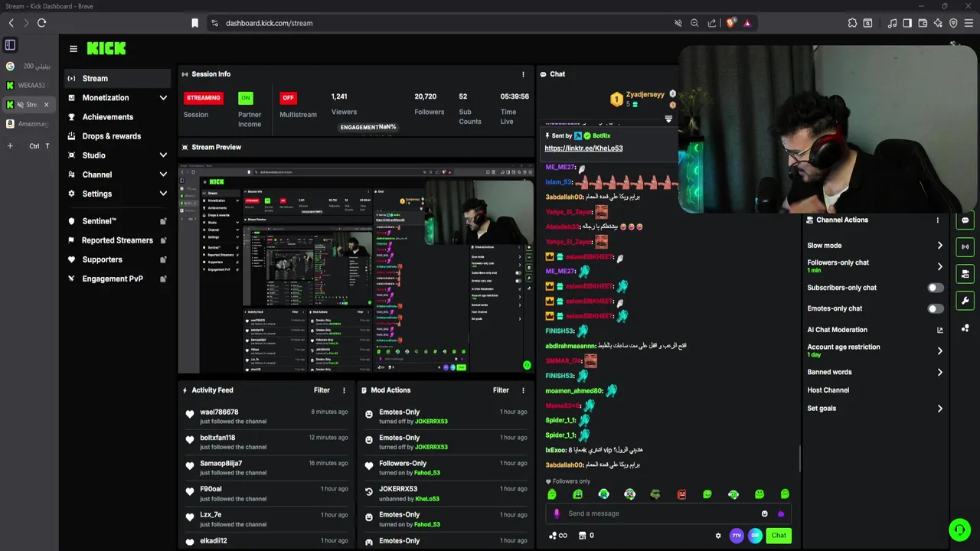This screenshot has height=551, width=980.
Task: Open the hamburger menu beside KICK logo
Action: tap(73, 49)
